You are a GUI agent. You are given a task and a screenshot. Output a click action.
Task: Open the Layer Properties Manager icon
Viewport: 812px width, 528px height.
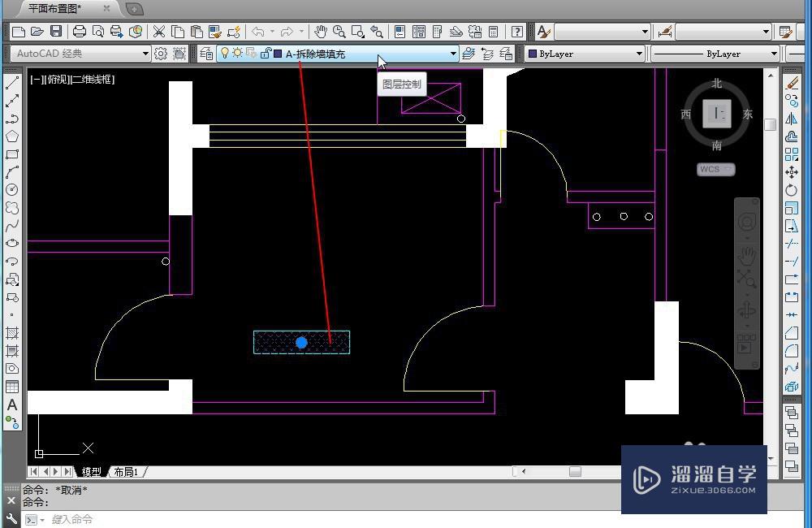point(206,54)
